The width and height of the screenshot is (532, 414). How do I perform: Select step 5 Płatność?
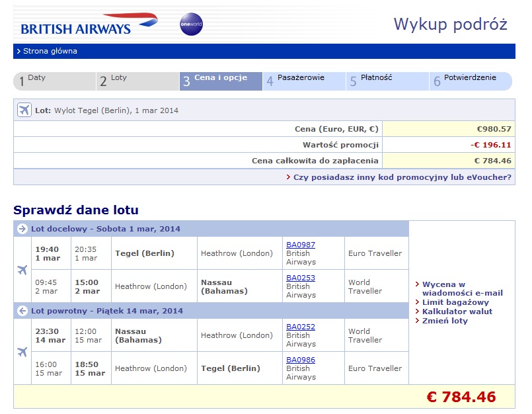pyautogui.click(x=387, y=81)
